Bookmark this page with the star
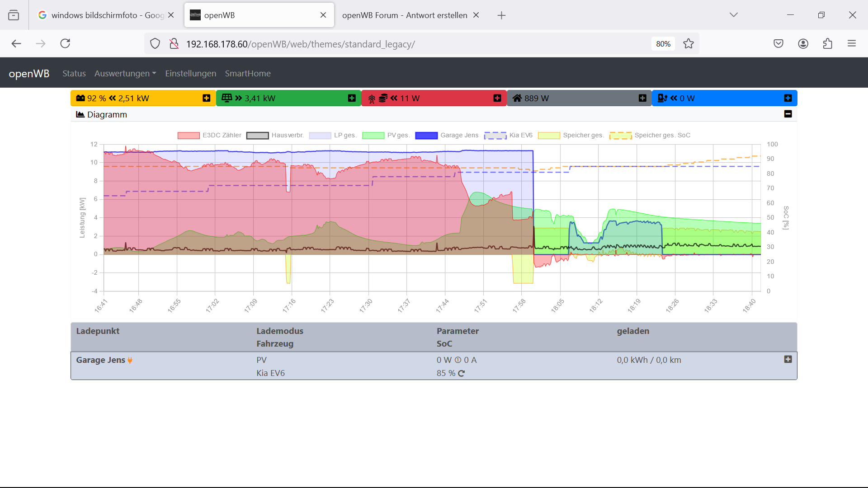 [688, 44]
